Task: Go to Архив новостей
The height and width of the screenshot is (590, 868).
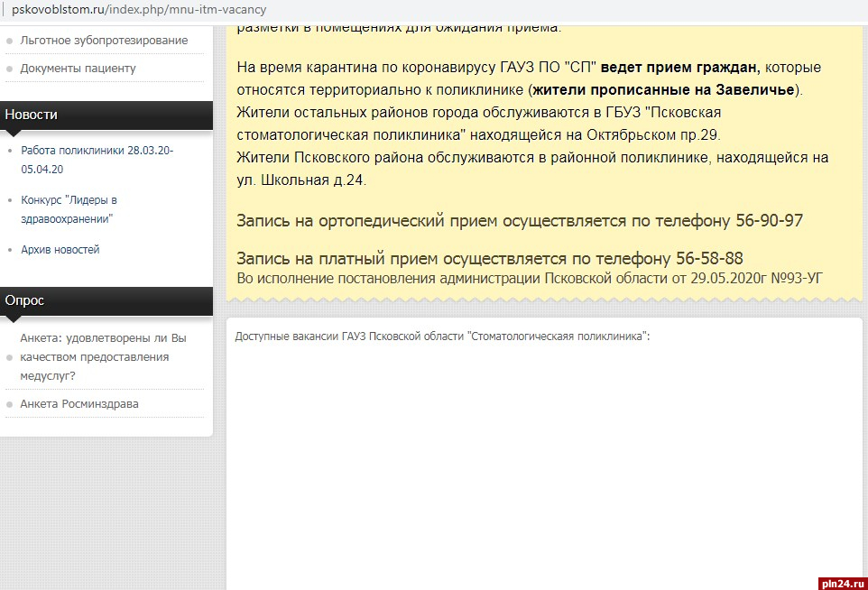Action: coord(60,250)
